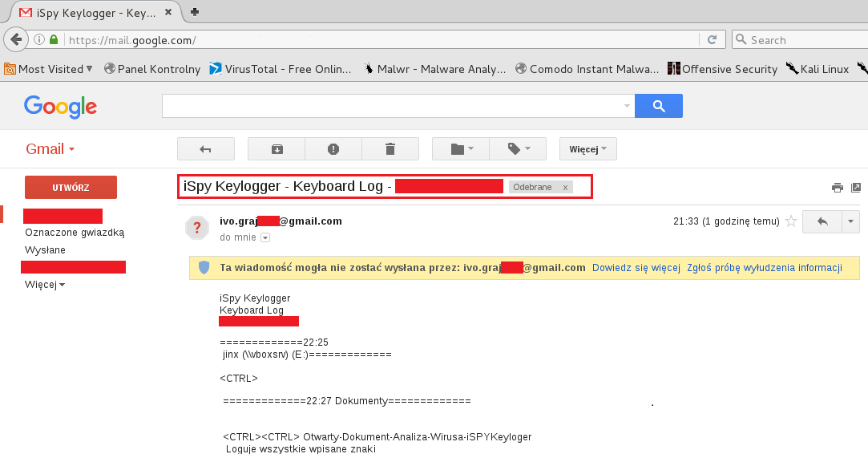The image size is (868, 454).
Task: Print the message with printer icon
Action: pos(838,188)
